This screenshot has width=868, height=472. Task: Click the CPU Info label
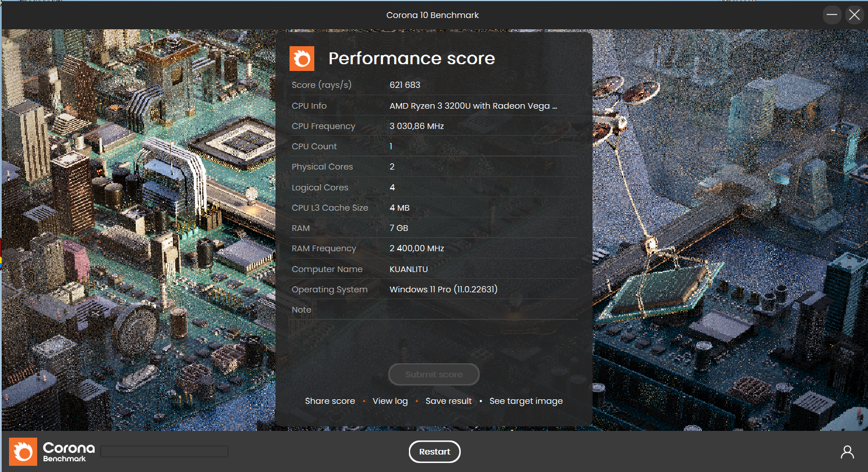tap(309, 106)
